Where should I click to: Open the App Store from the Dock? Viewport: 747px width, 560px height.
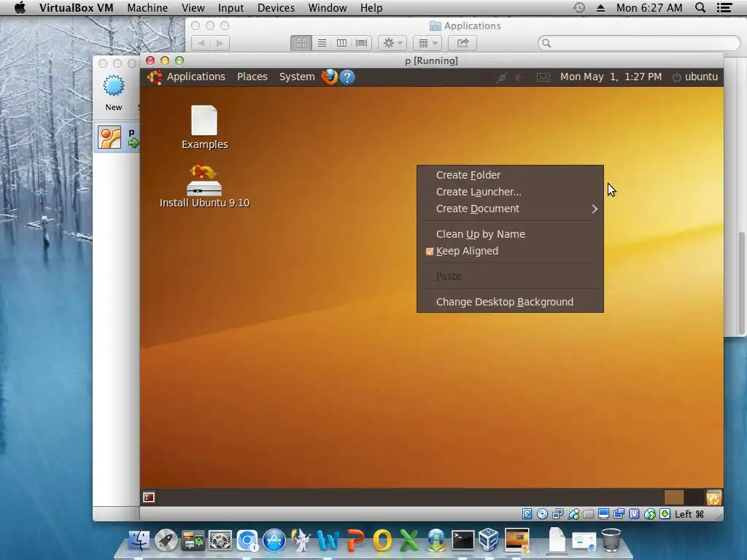pyautogui.click(x=274, y=540)
